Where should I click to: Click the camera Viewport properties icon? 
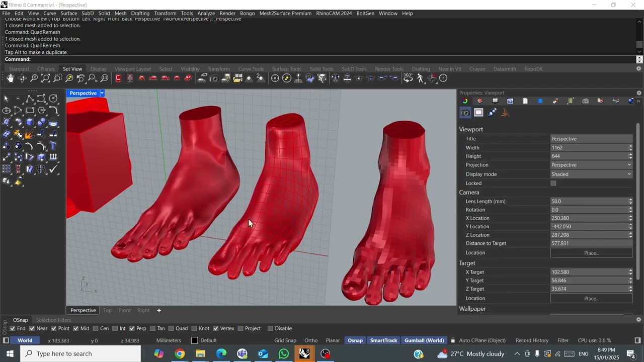[465, 113]
